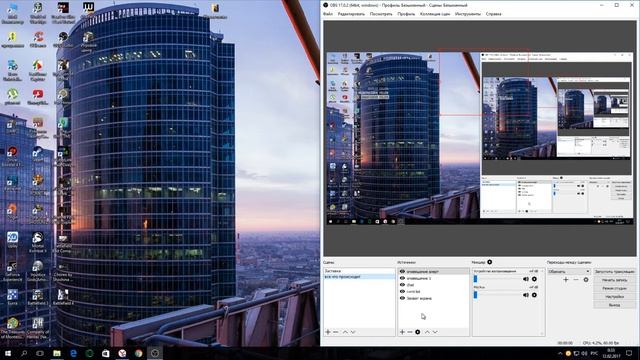This screenshot has width=640, height=360.
Task: Open the notification center in the system tray
Action: [x=629, y=353]
